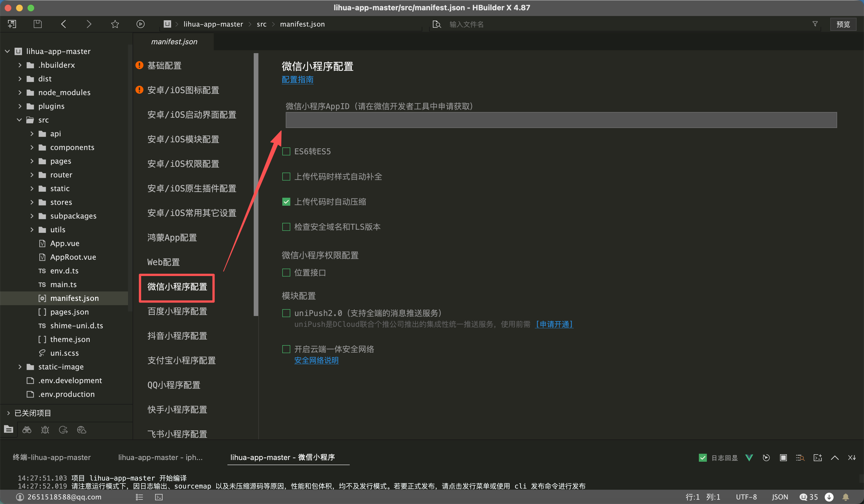Open the manifest.json editor tab
This screenshot has height=504, width=864.
[x=174, y=41]
